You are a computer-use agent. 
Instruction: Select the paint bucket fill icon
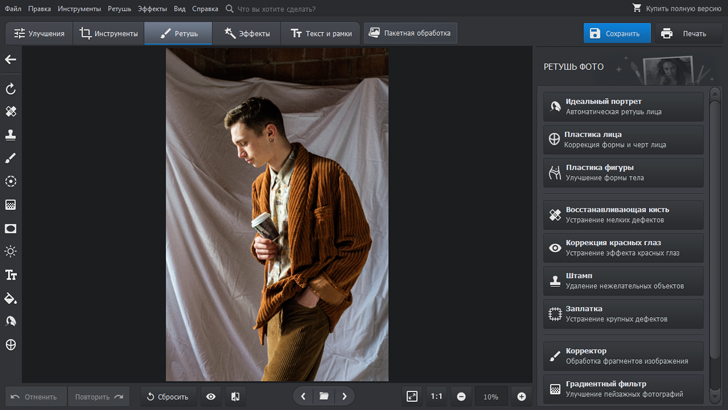[x=11, y=298]
